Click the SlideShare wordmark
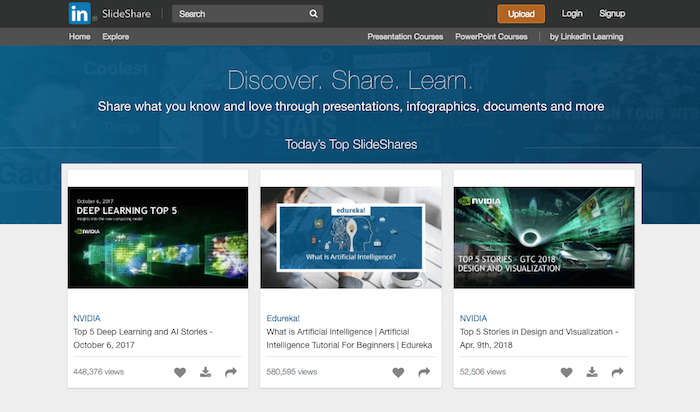The width and height of the screenshot is (700, 412). pos(126,14)
